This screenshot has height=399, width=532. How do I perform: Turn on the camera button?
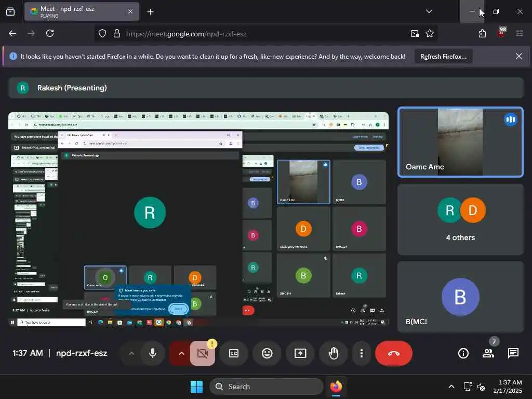[203, 353]
